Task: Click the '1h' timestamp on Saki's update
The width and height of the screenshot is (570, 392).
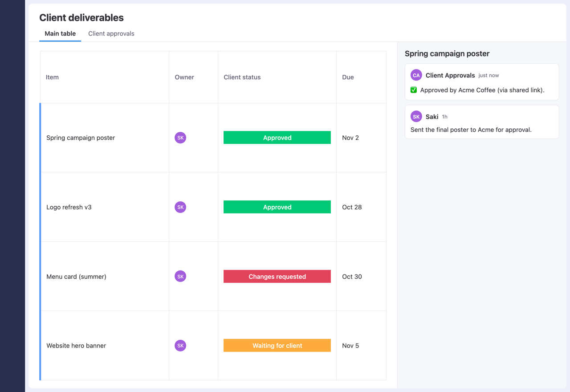Action: (x=445, y=117)
